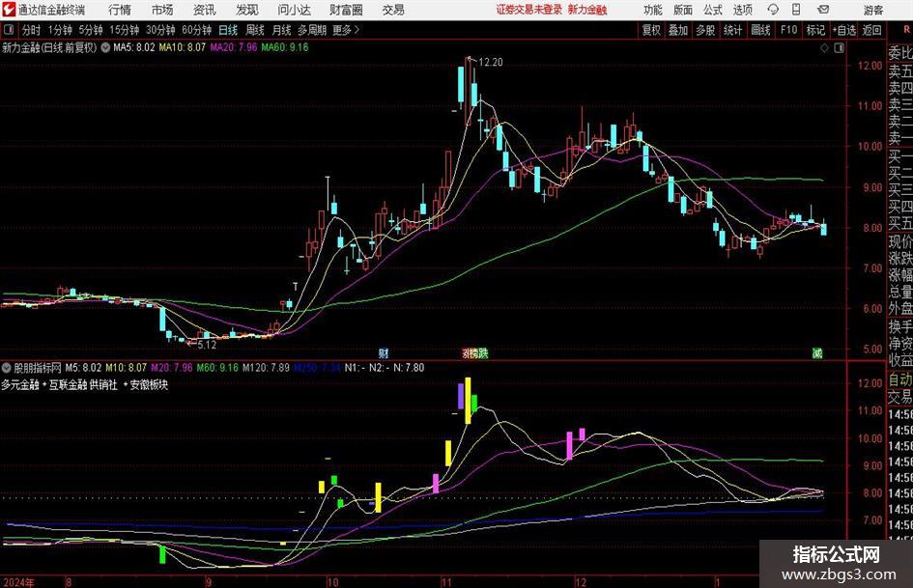This screenshot has width=913, height=588.
Task: Select the 日线 daily period tab
Action: pos(228,30)
